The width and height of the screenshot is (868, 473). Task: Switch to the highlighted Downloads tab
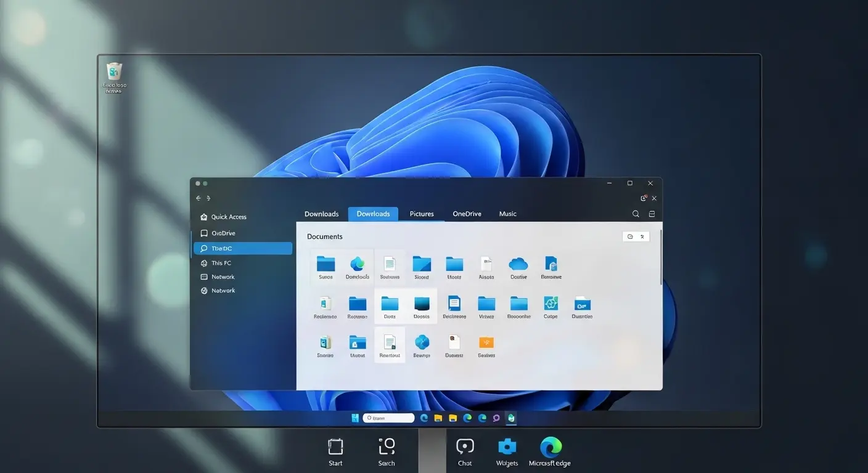373,214
